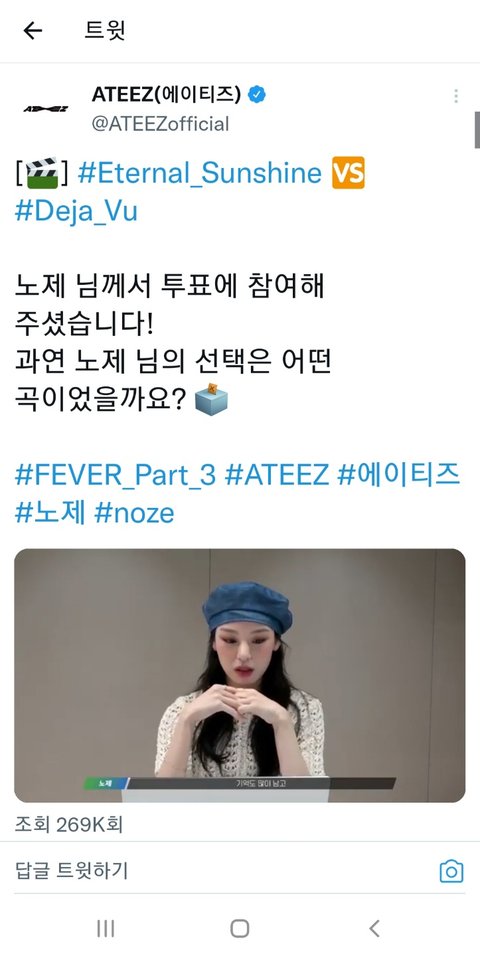This screenshot has width=480, height=956.
Task: Play the Noze video thumbnail
Action: 240,676
